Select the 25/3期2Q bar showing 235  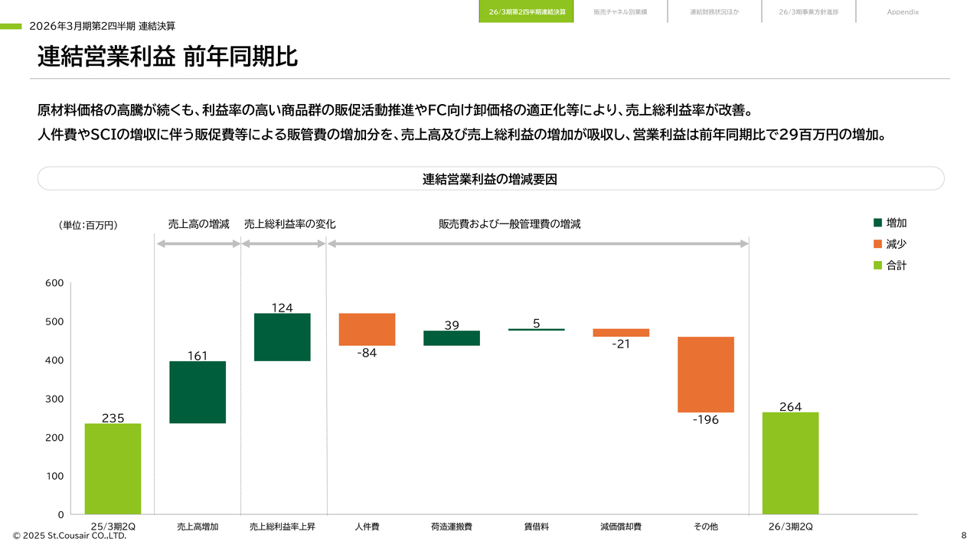coord(113,468)
